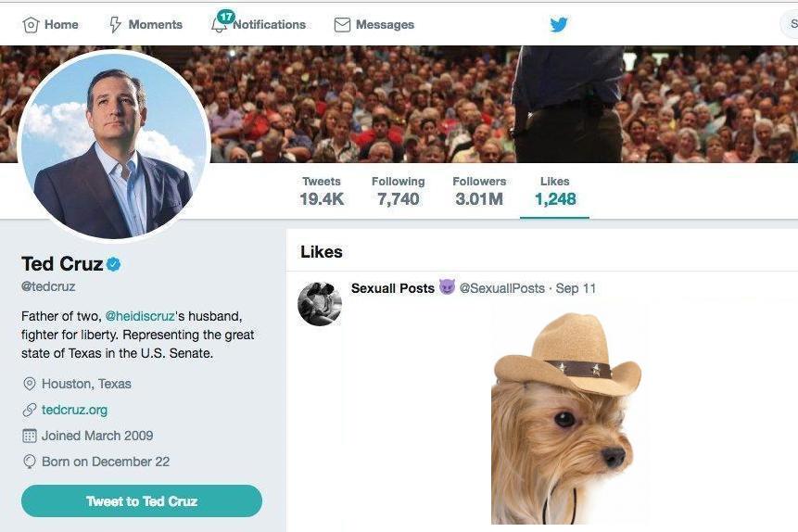Open the Following 7,740 tab

(398, 191)
